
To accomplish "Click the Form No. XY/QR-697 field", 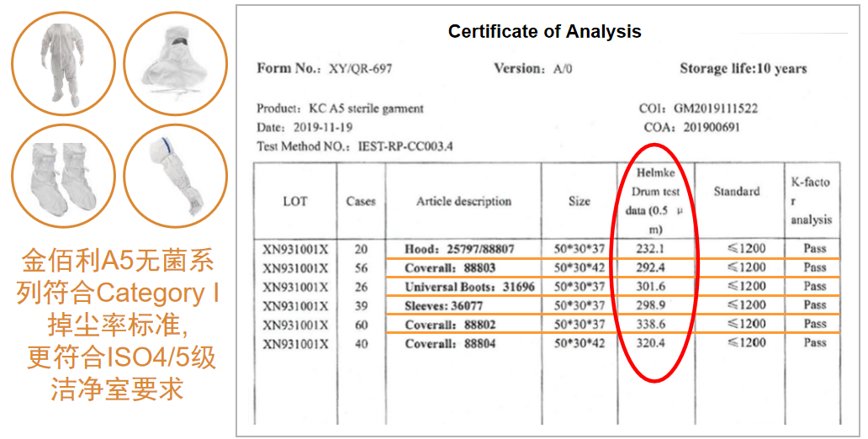I will [x=324, y=69].
